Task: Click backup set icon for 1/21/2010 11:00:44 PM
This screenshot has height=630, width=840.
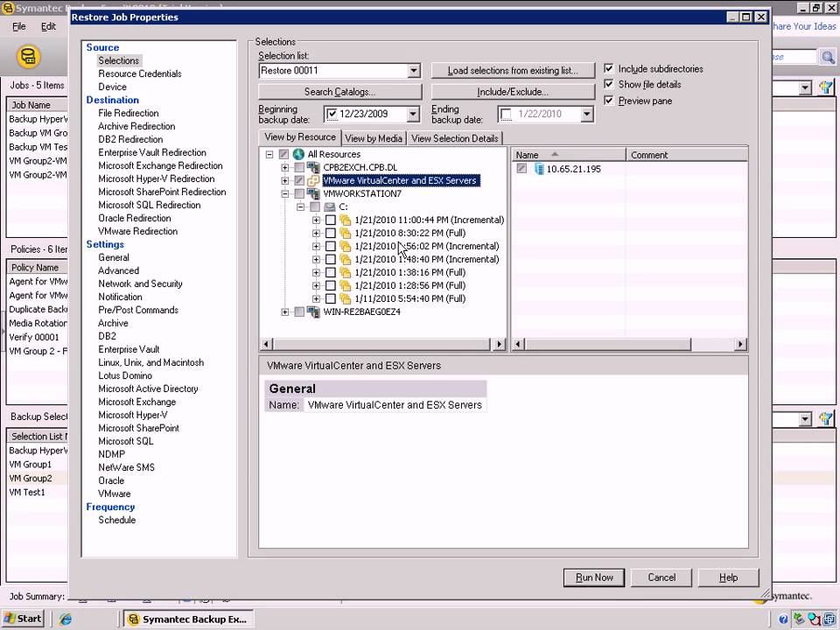Action: click(x=346, y=220)
